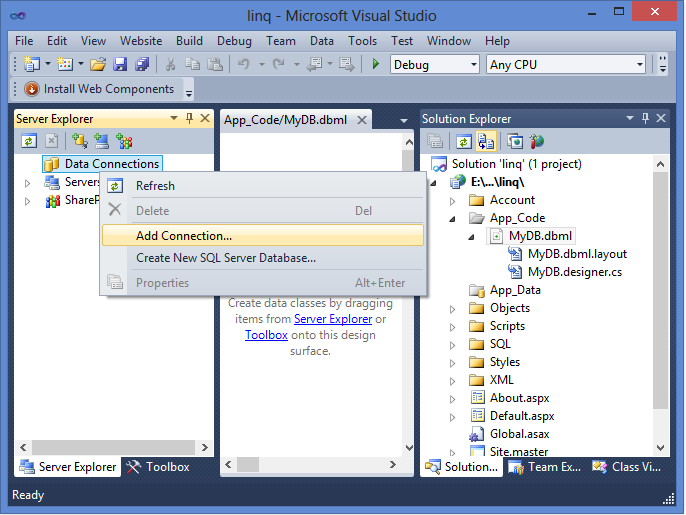This screenshot has height=515, width=686.
Task: Click Server Explorer stop refresh icon
Action: click(x=52, y=141)
